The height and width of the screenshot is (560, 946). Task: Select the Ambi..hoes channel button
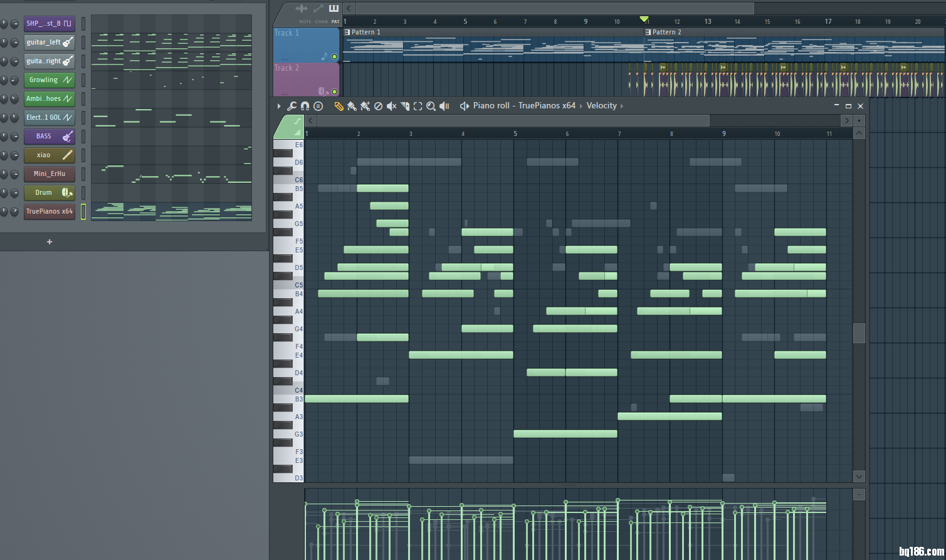(x=50, y=99)
